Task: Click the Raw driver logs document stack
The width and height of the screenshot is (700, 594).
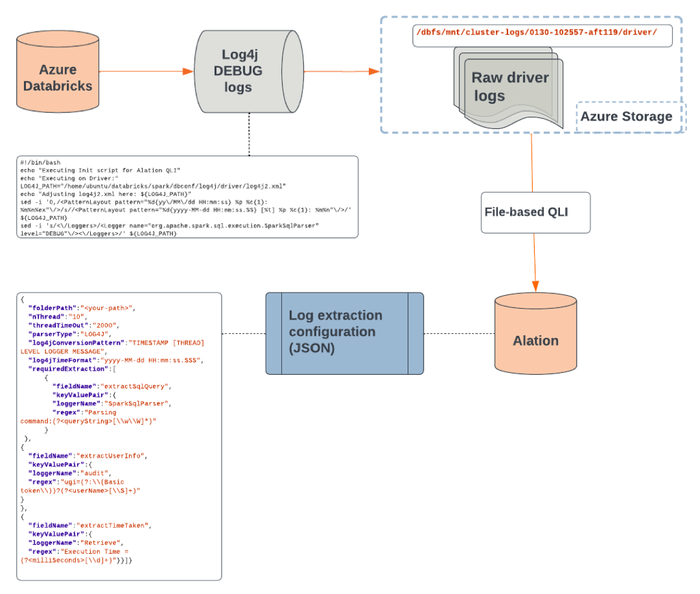Action: tap(509, 88)
